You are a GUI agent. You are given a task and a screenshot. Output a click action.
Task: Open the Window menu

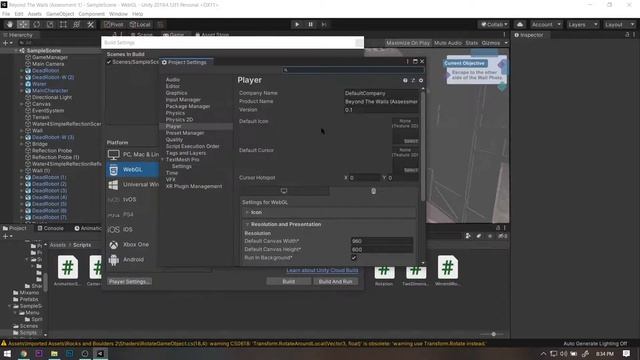(x=118, y=14)
